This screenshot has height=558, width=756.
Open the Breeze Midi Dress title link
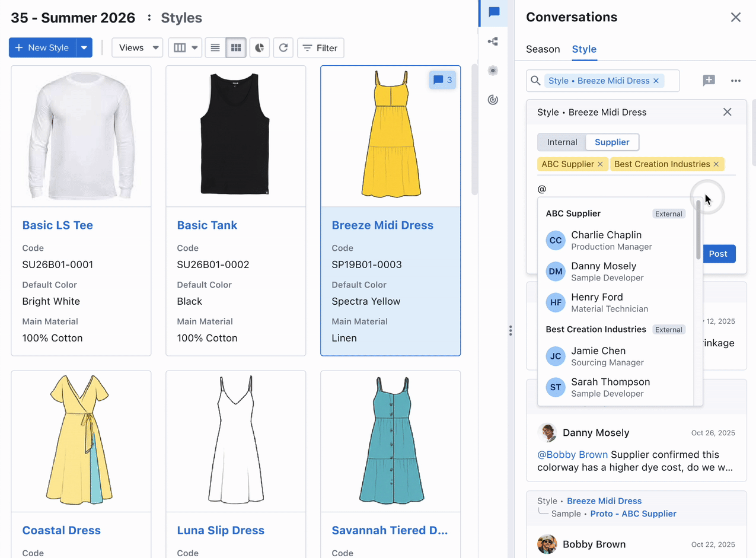[382, 225]
